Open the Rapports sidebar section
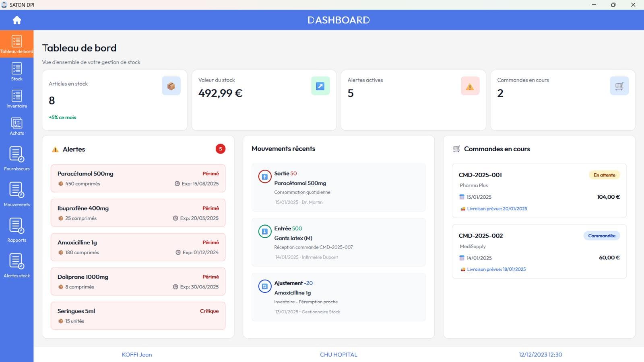The width and height of the screenshot is (644, 362). [x=17, y=230]
